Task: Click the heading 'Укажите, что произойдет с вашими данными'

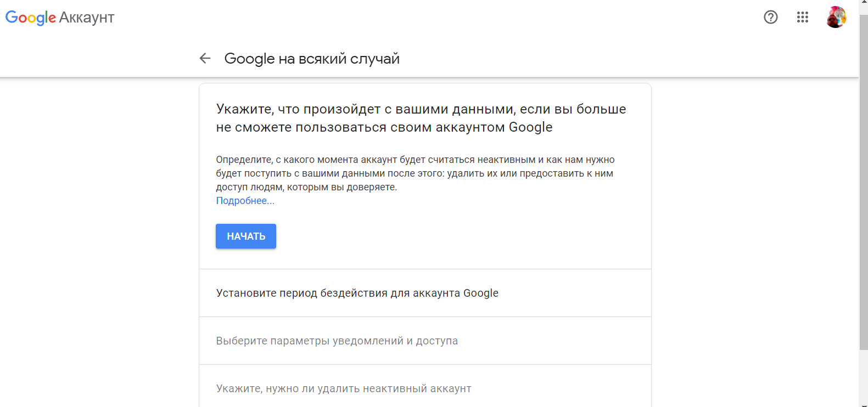Action: (421, 118)
